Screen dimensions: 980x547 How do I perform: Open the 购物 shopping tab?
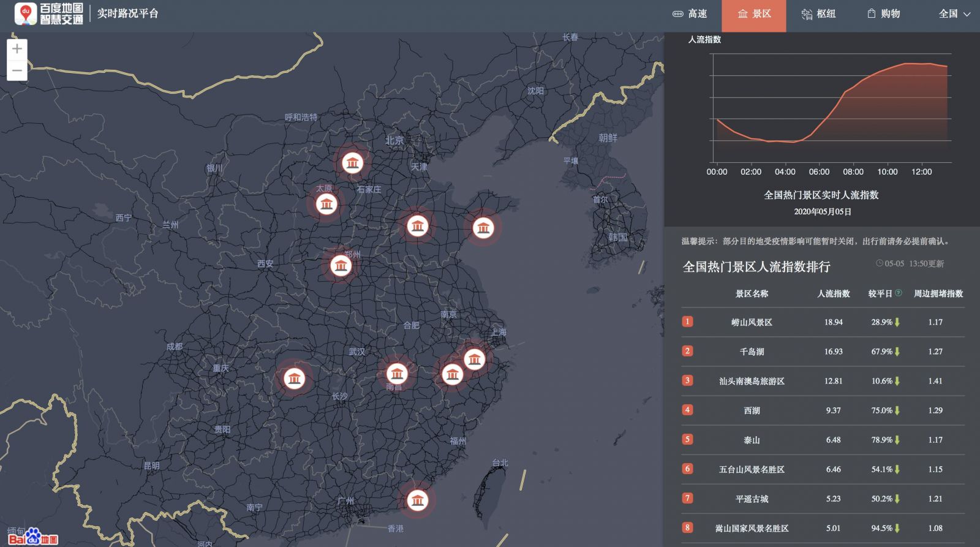tap(883, 13)
